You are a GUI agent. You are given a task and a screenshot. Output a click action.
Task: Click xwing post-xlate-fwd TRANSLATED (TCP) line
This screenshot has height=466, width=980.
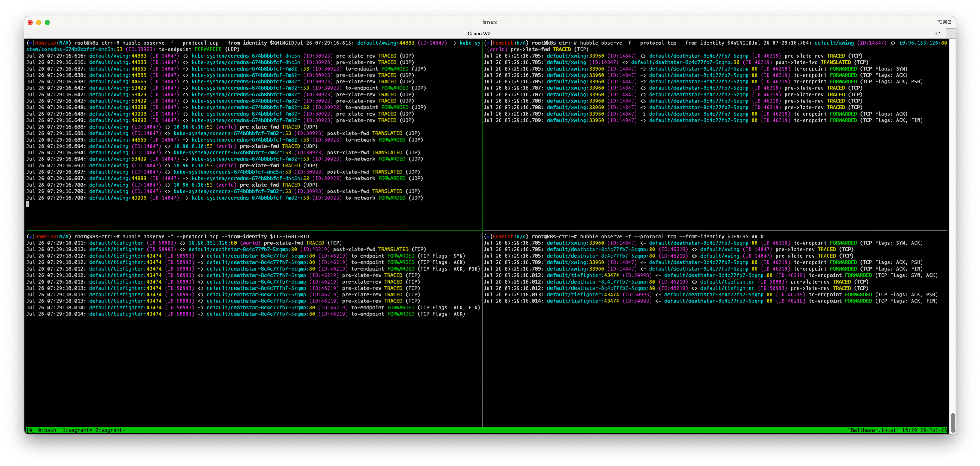(676, 62)
